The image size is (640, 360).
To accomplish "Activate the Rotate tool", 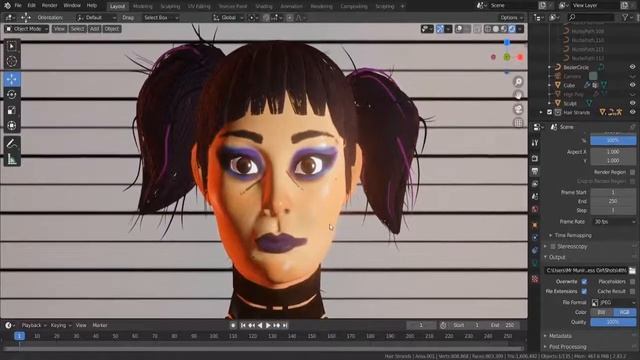I will [x=12, y=94].
